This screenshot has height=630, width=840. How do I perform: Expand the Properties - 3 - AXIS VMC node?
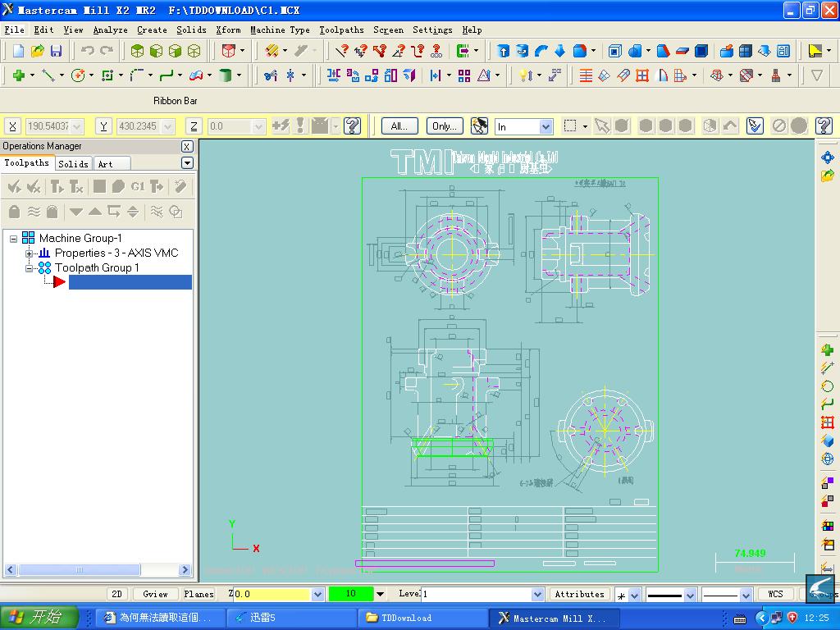[x=29, y=253]
